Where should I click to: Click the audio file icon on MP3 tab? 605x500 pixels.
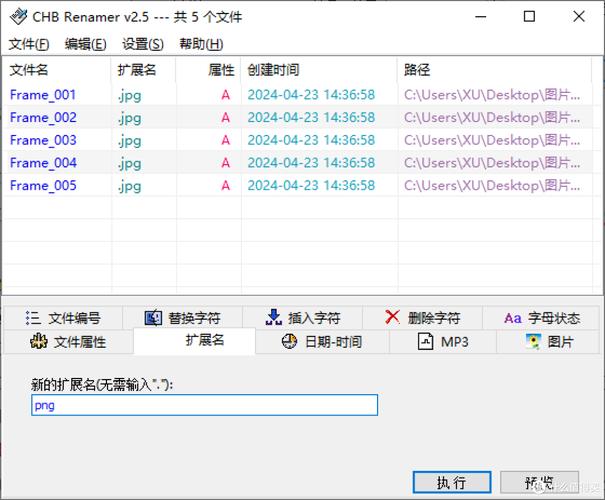425,341
